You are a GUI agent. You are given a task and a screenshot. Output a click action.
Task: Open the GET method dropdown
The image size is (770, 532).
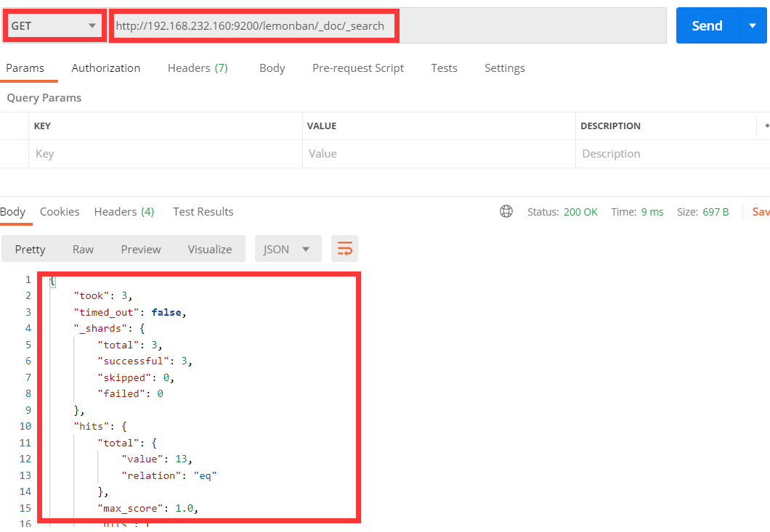[54, 26]
